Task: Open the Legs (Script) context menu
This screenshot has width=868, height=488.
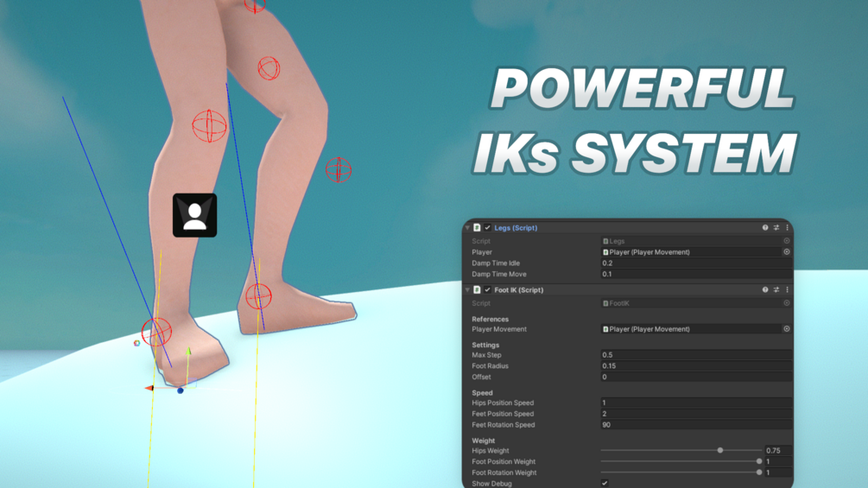Action: click(787, 228)
